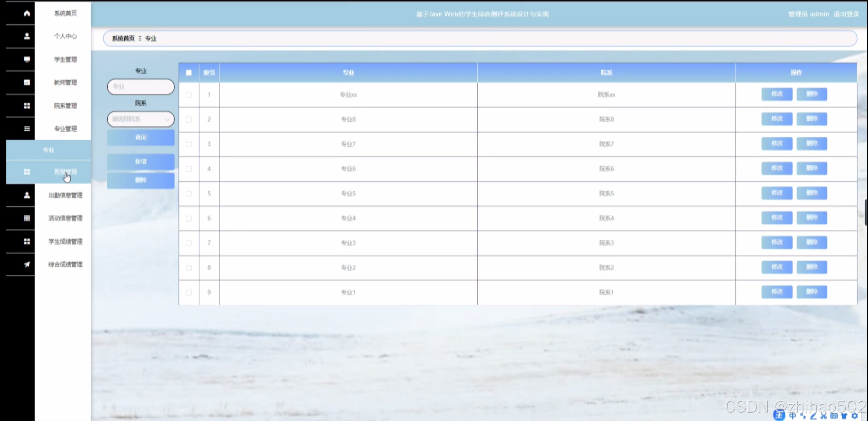This screenshot has width=868, height=421.
Task: Click the grid icon beside 院系管理
Action: click(x=27, y=106)
